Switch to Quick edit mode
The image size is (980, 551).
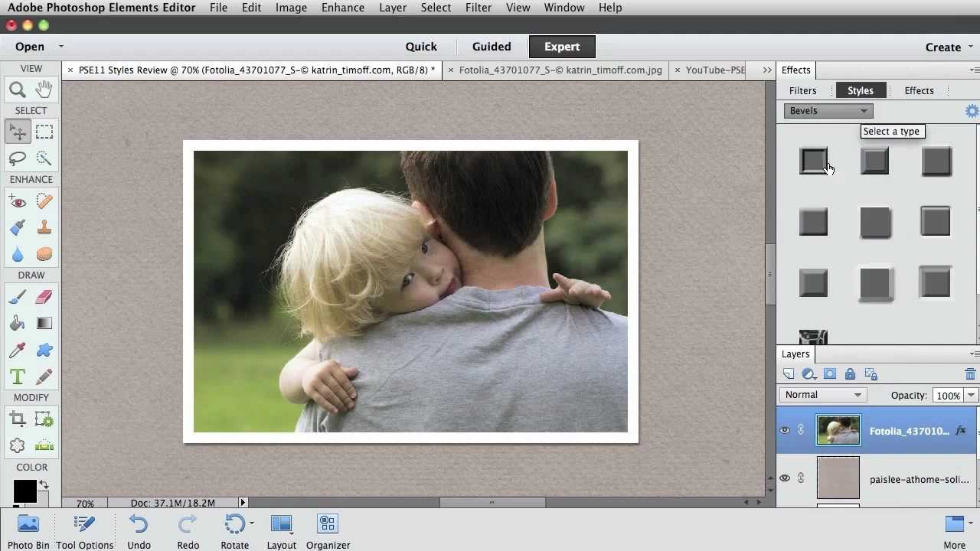click(421, 47)
